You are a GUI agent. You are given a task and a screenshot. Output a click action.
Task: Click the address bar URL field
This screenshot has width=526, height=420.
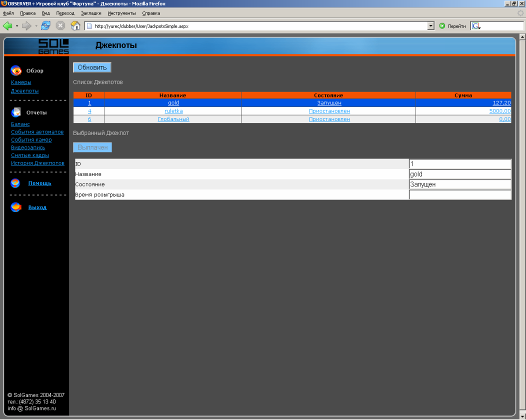click(256, 26)
